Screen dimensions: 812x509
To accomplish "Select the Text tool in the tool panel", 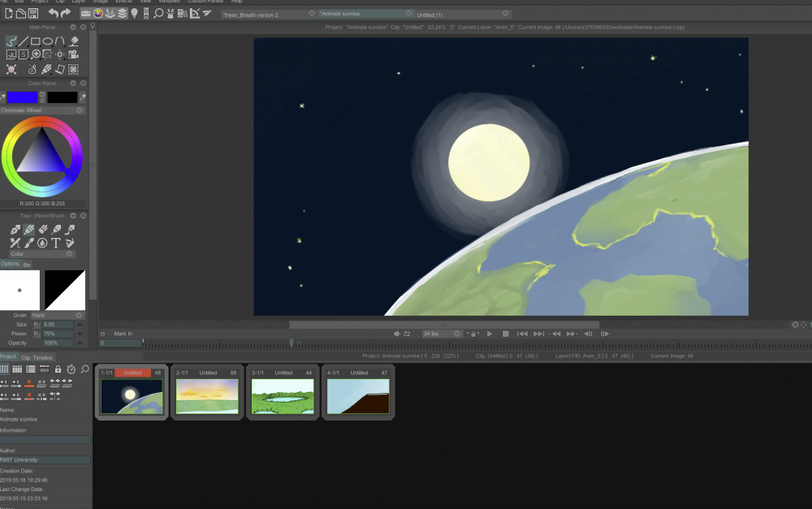I will 56,243.
